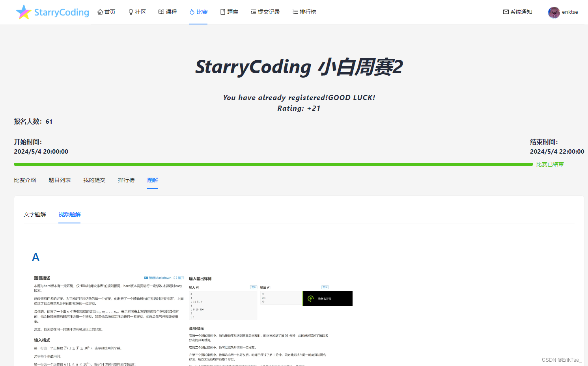588x366 pixels.
Task: Click the 'Rating: +21' text
Action: coord(299,108)
